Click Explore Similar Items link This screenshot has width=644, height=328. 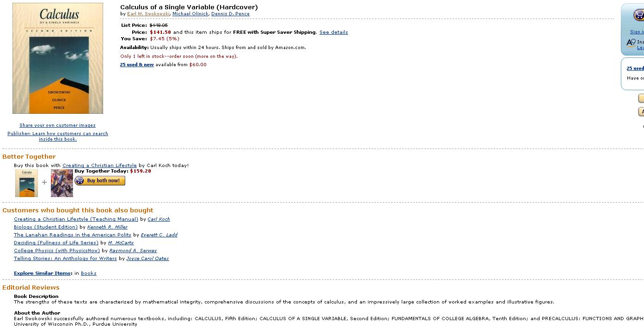(x=43, y=273)
